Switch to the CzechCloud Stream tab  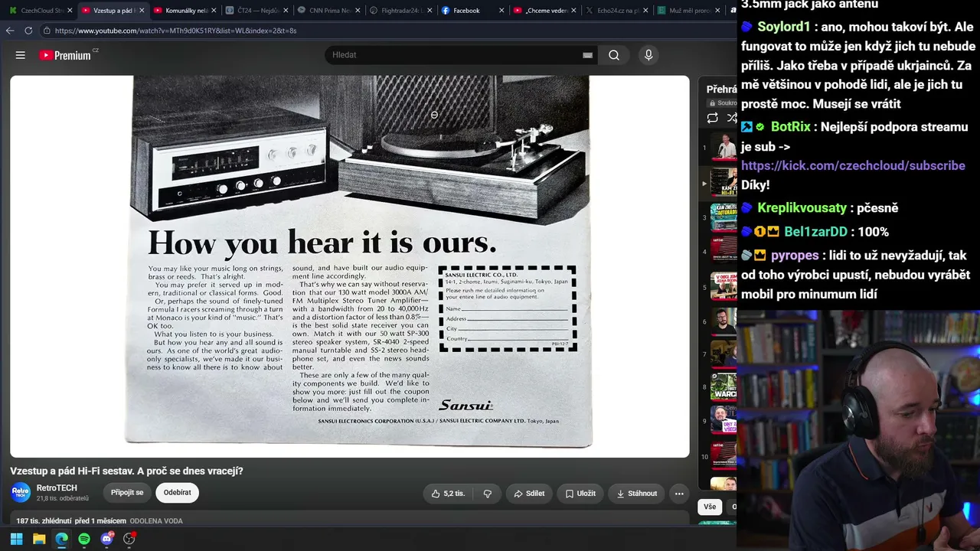pyautogui.click(x=36, y=11)
